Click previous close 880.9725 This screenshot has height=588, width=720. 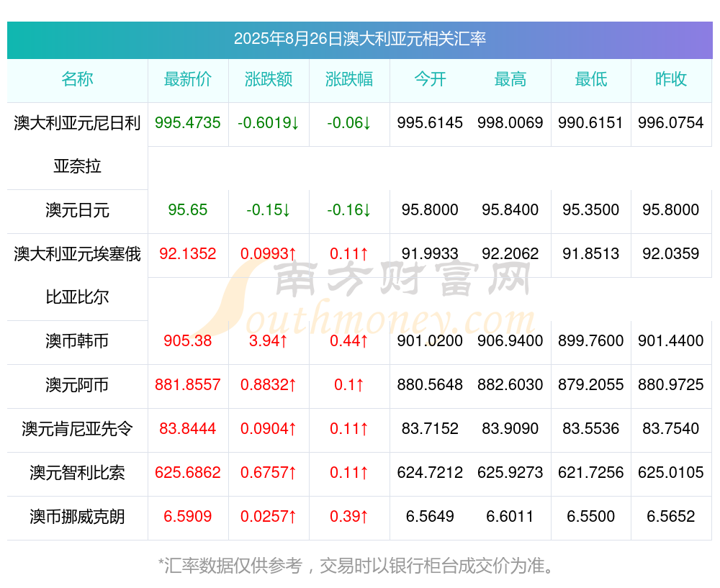(671, 384)
